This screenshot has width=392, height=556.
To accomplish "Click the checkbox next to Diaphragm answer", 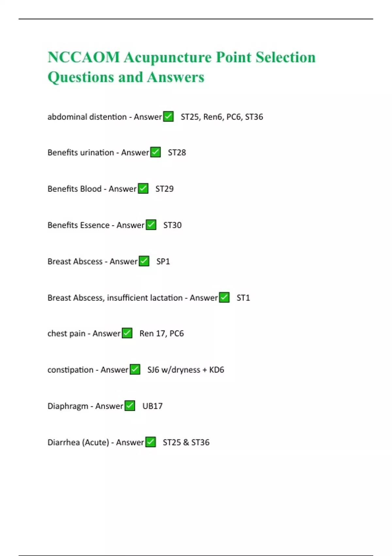I will click(130, 406).
